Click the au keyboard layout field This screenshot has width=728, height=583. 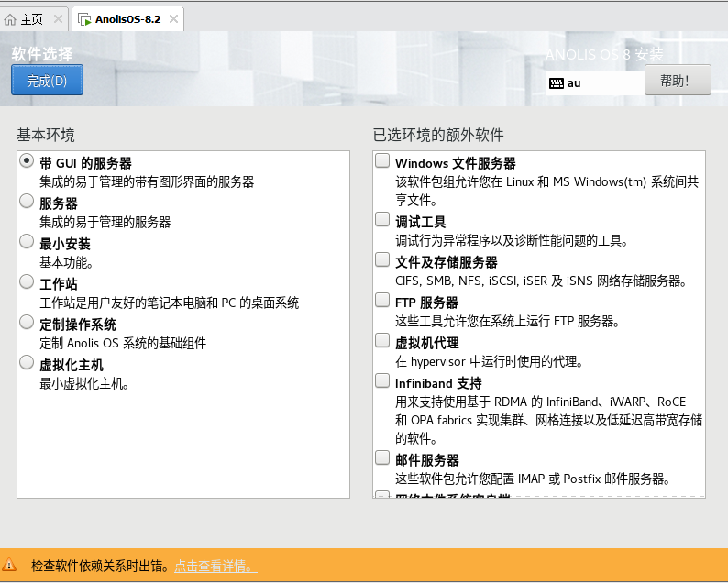point(601,83)
